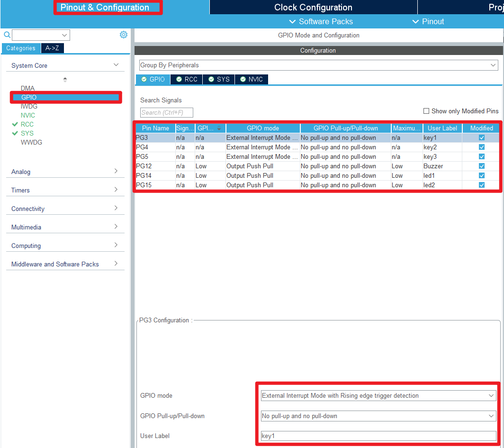Switch to Pinout & Configuration tab
Image resolution: width=504 pixels, height=448 pixels.
(x=105, y=8)
